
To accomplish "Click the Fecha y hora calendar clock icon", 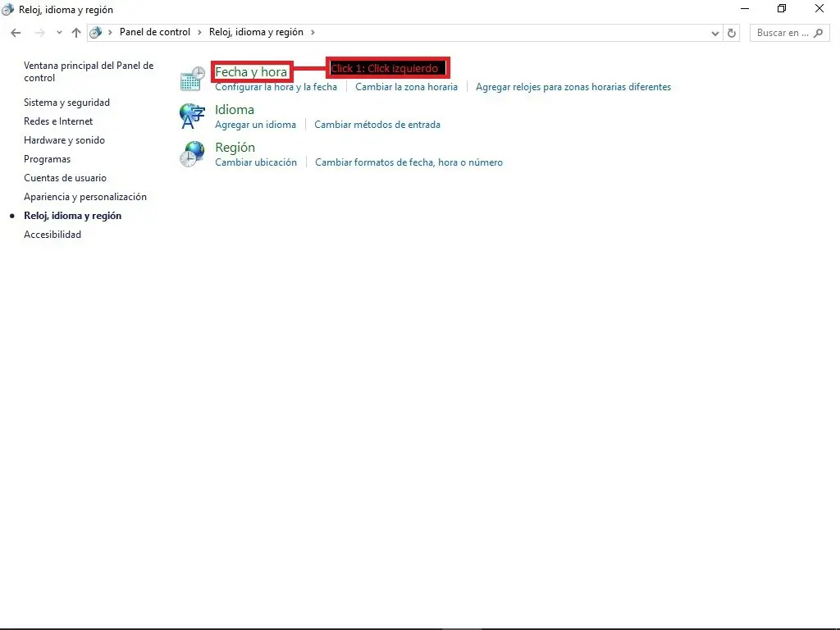I will [x=192, y=79].
